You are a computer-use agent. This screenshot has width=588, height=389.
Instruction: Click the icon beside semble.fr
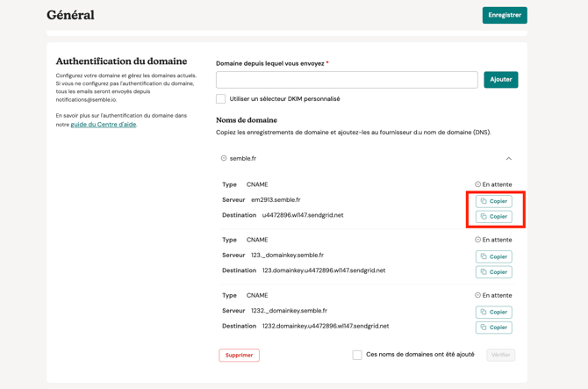(224, 158)
